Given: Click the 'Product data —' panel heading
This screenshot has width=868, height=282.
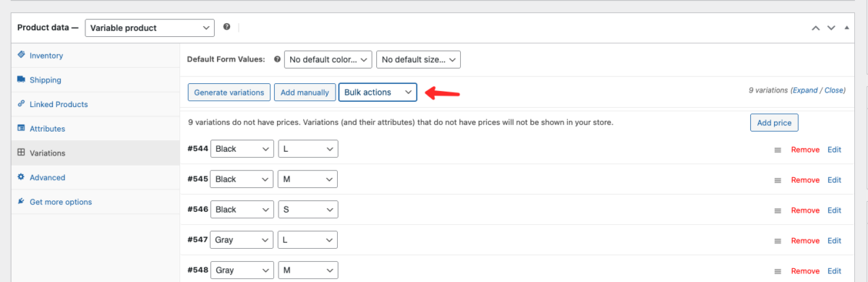Looking at the screenshot, I should pos(48,27).
